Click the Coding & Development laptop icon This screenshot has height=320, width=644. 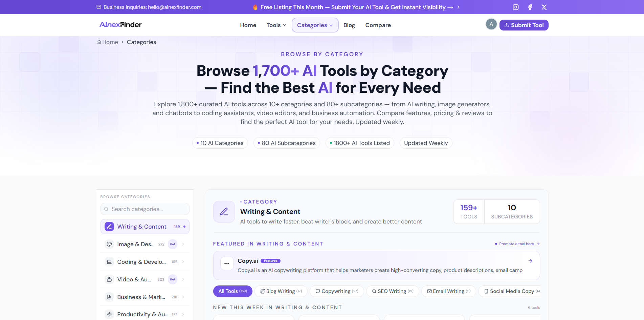[109, 262]
